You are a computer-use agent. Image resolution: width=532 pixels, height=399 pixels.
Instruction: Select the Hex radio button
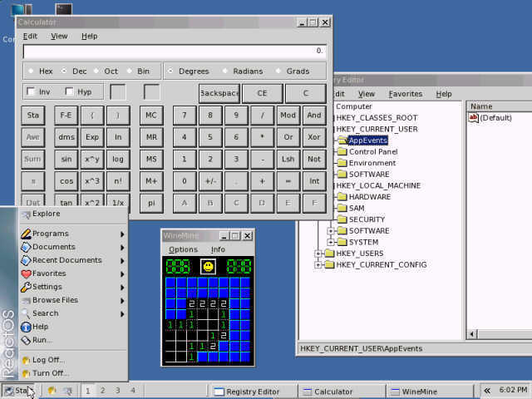[31, 71]
